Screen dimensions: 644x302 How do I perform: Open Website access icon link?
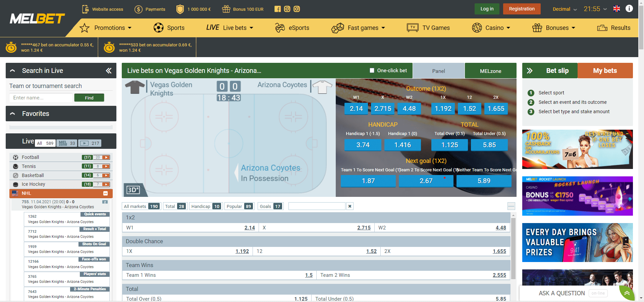(85, 9)
